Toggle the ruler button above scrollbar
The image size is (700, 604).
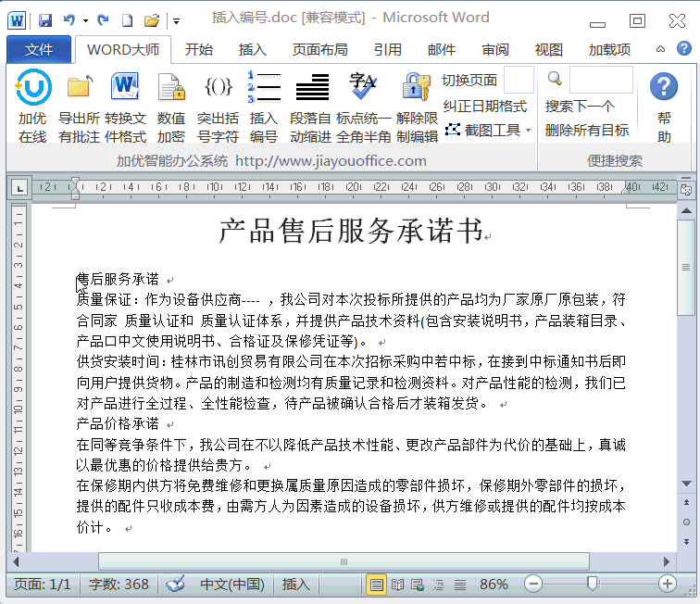coord(686,190)
